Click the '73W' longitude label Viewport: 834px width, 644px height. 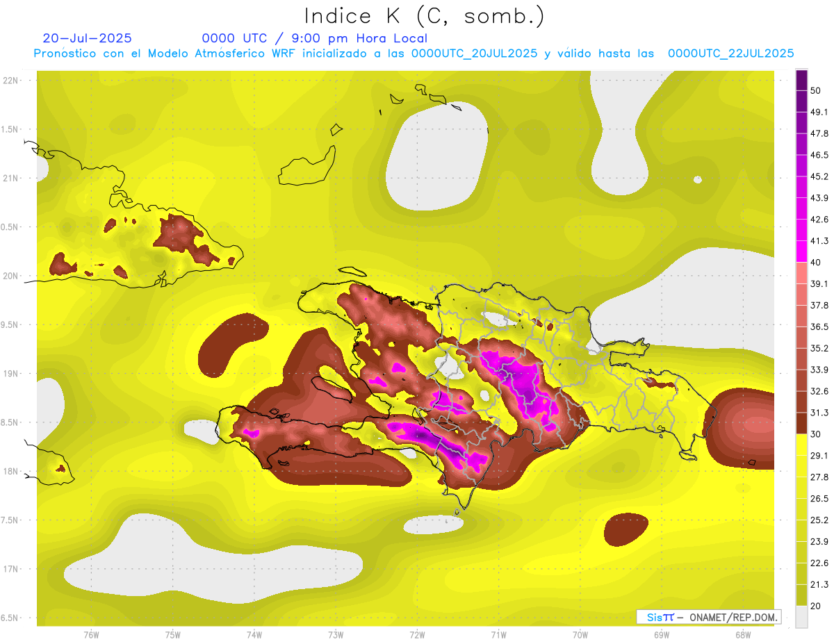click(336, 634)
